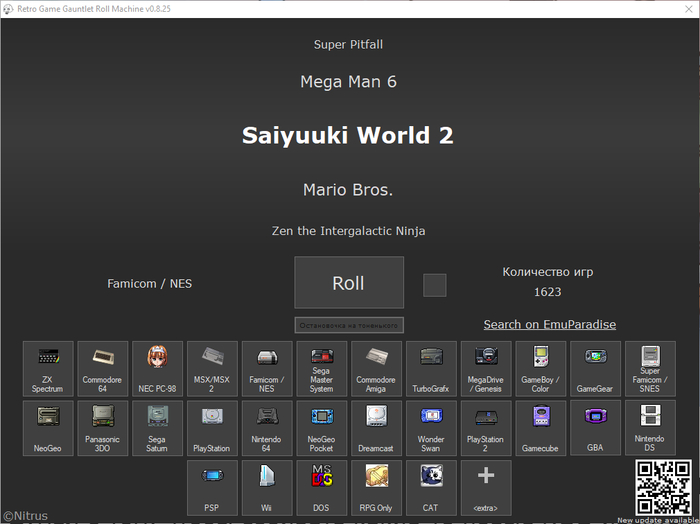This screenshot has height=524, width=700.
Task: Pick the Sega Master System icon
Action: pos(321,369)
